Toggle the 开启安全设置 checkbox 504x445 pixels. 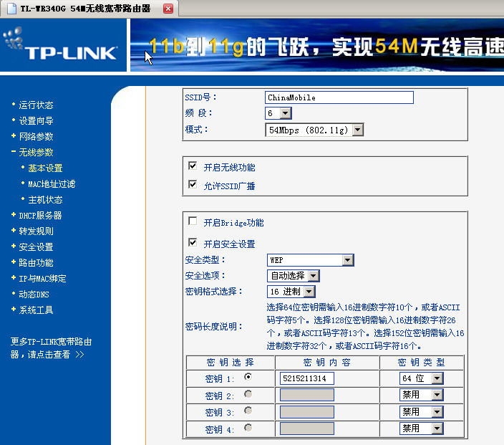(x=192, y=242)
